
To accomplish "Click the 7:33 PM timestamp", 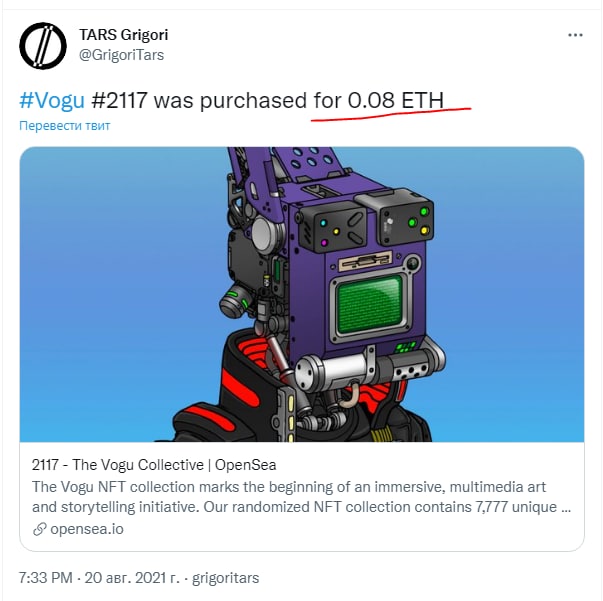I will point(45,578).
